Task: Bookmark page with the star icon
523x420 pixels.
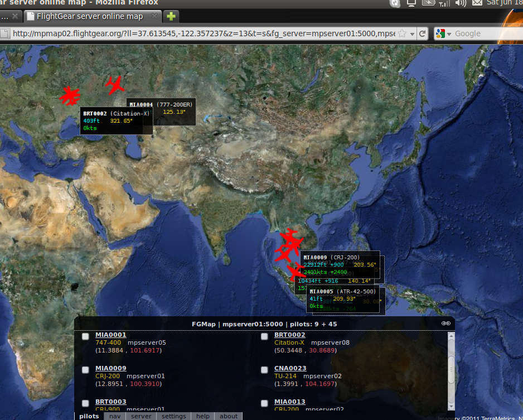Action: [402, 33]
